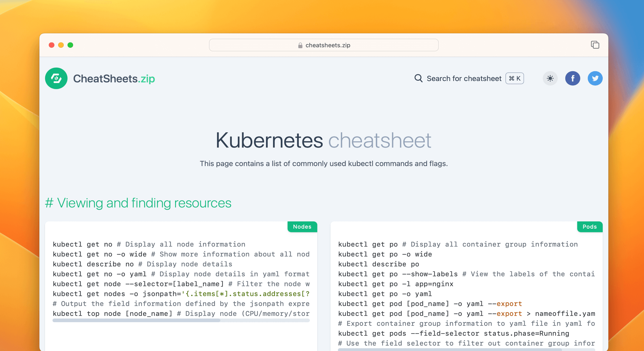
Task: Click the Kubernetes cheatsheet page title
Action: 323,140
